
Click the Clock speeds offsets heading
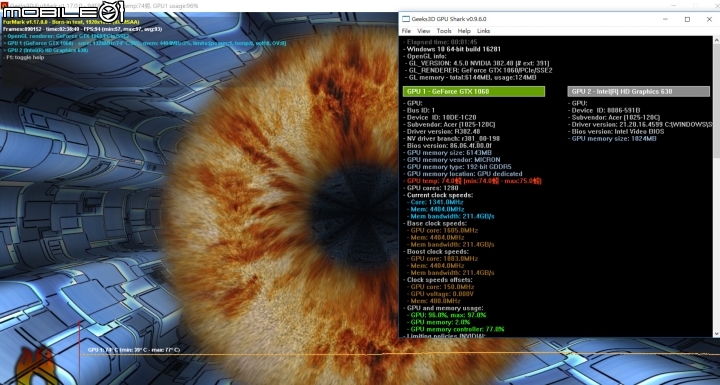[x=437, y=280]
